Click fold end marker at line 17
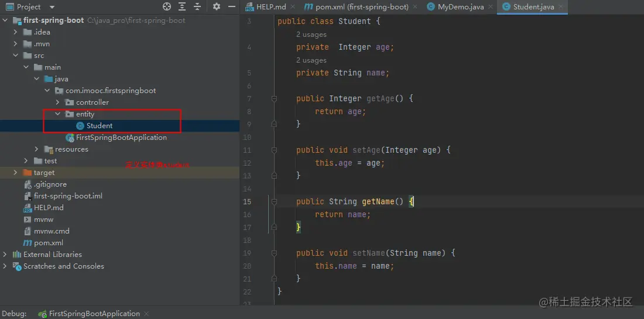Image resolution: width=644 pixels, height=319 pixels. click(x=274, y=227)
